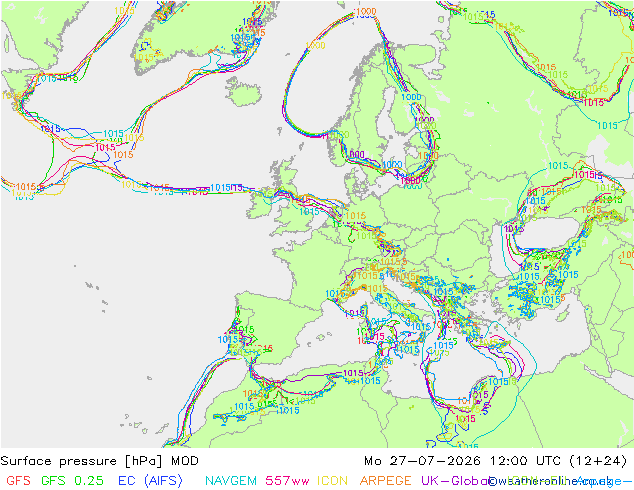This screenshot has width=634, height=490.
Task: Select the NAVGEM legend entry
Action: click(231, 481)
